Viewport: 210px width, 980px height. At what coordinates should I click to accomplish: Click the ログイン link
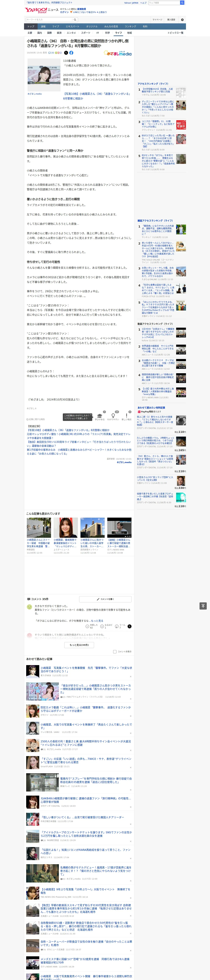(x=64, y=12)
